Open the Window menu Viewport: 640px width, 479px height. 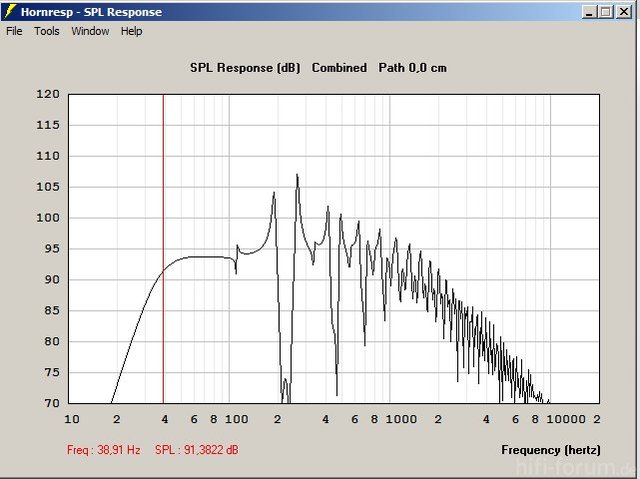(x=90, y=31)
